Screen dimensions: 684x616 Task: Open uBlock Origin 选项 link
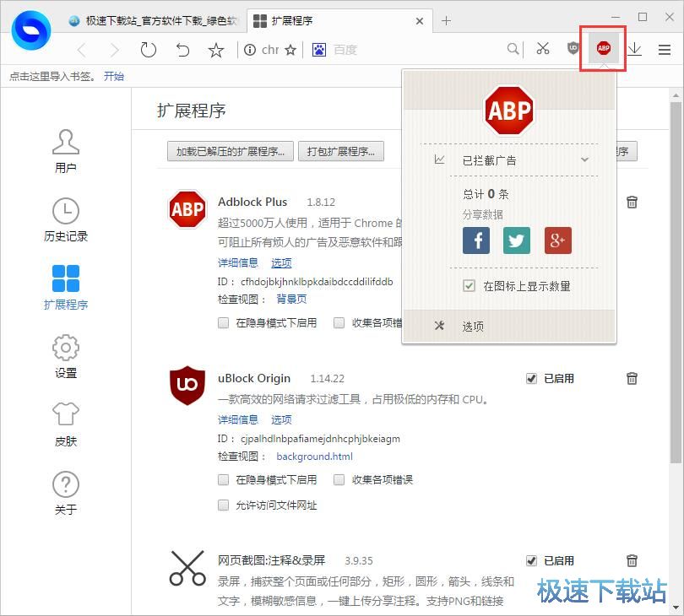click(281, 419)
